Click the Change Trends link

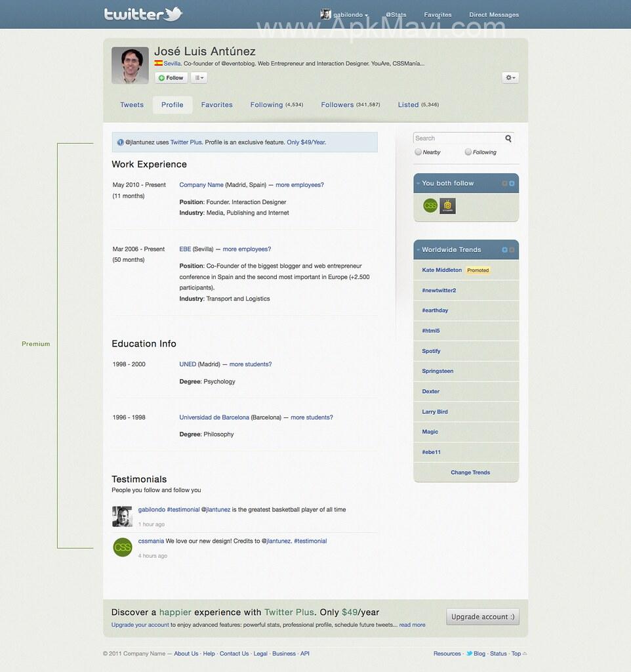click(x=470, y=472)
